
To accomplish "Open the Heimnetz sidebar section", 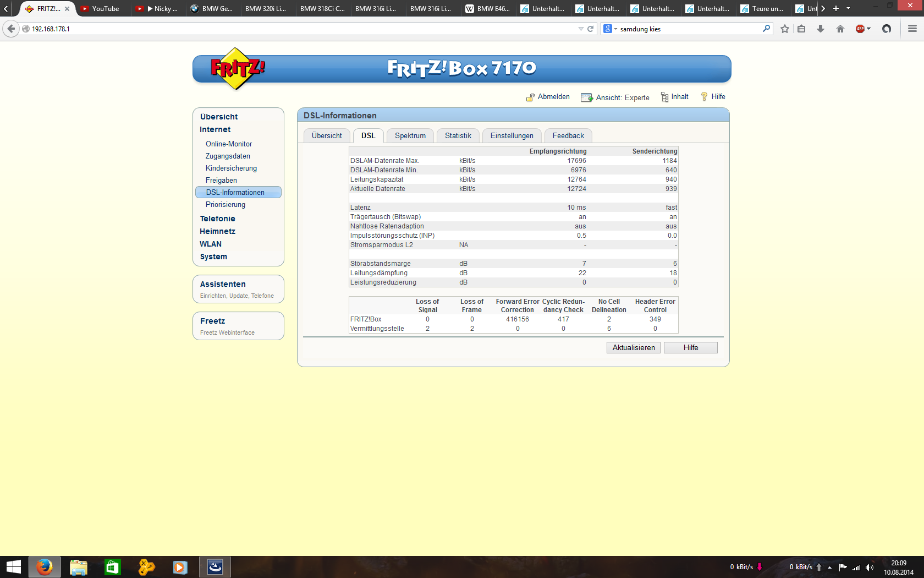I will 217,231.
